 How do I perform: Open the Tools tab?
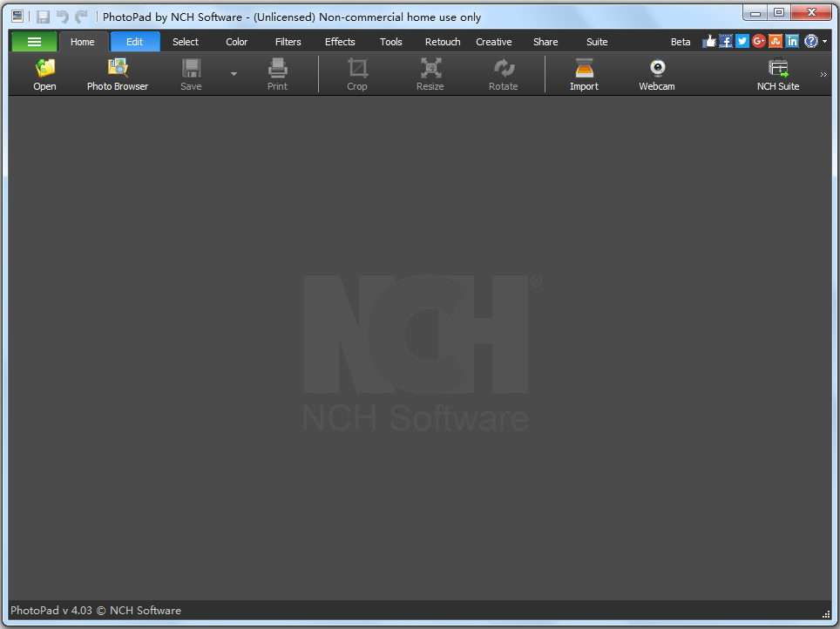[x=391, y=42]
